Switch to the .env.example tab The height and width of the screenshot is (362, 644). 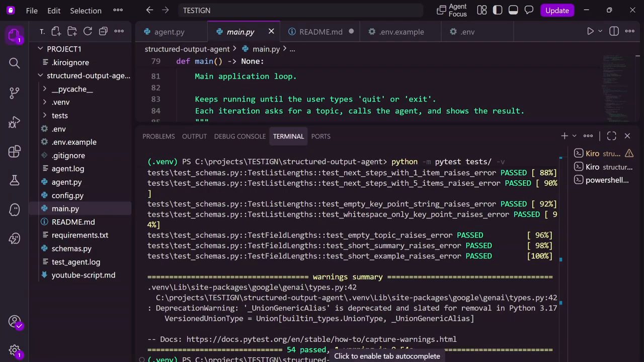401,32
